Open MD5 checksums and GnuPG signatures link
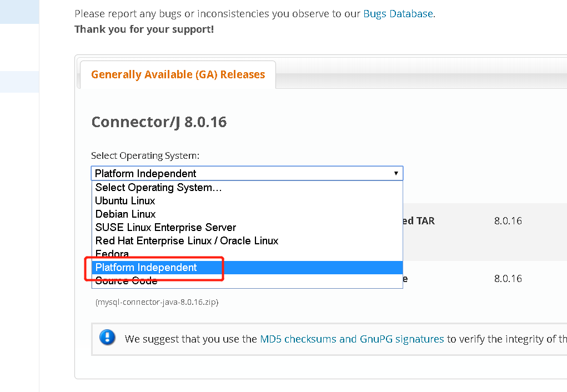The image size is (567, 392). click(x=352, y=339)
